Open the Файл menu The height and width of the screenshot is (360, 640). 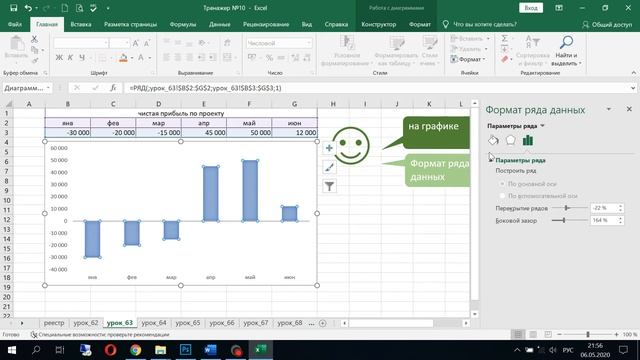15,24
